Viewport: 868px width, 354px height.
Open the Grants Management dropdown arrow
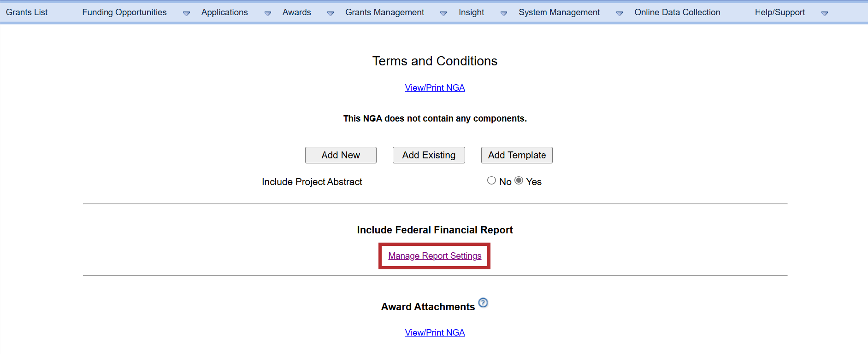click(443, 13)
